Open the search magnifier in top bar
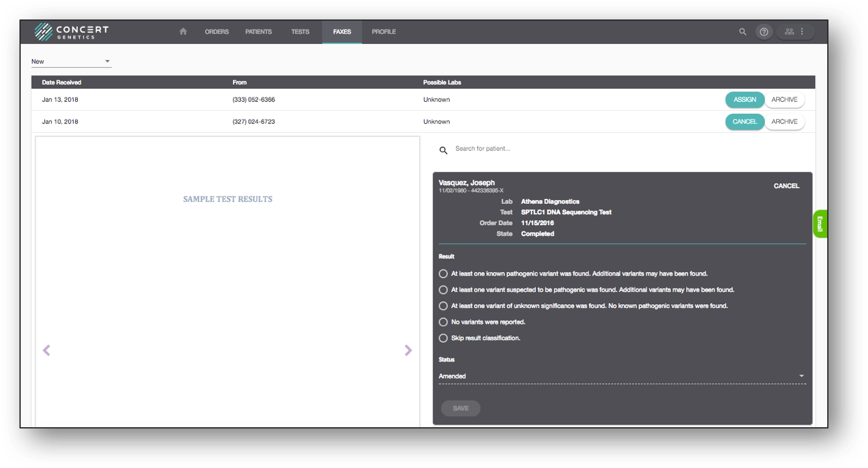This screenshot has height=468, width=868. [743, 32]
